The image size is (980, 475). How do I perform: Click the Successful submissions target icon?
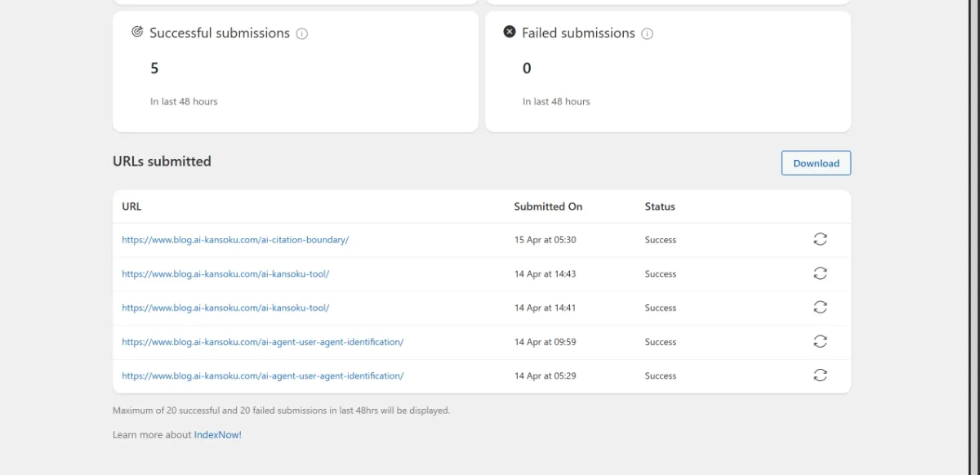[x=137, y=32]
